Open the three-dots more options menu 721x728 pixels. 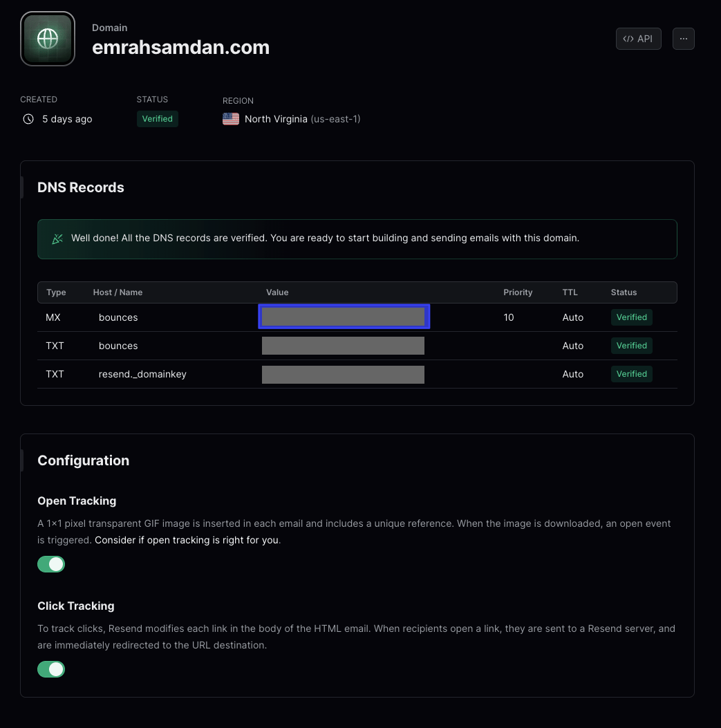point(683,39)
